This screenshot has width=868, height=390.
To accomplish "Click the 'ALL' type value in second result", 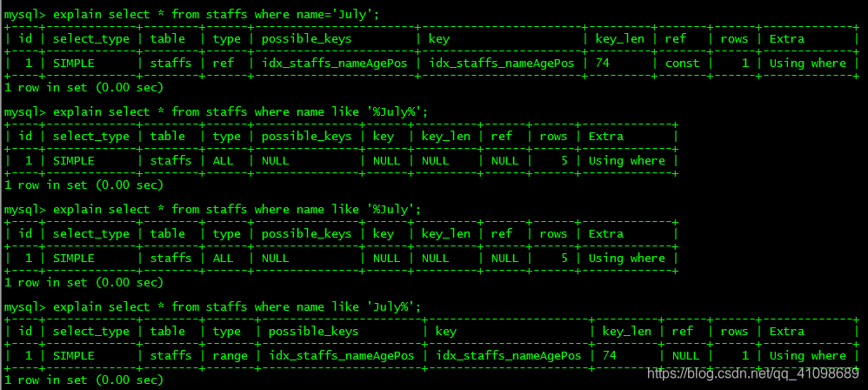I will (224, 161).
